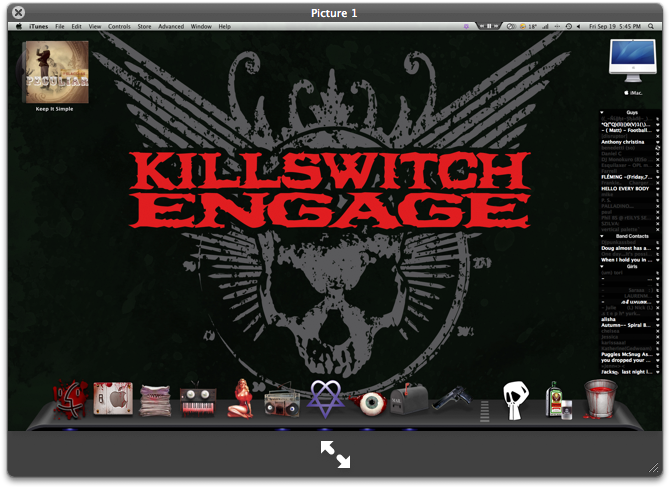The image size is (670, 488).
Task: Click the Keep It Simple album artwork
Action: (x=56, y=72)
